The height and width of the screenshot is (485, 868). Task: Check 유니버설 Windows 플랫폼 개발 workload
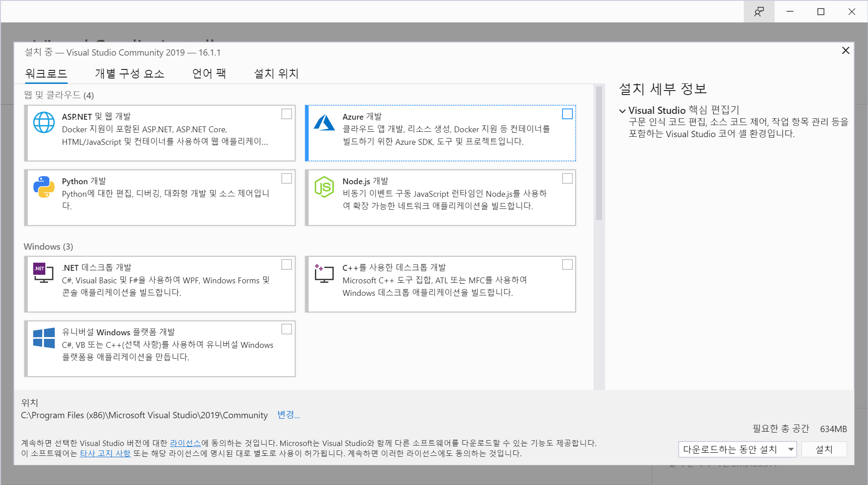click(x=287, y=329)
